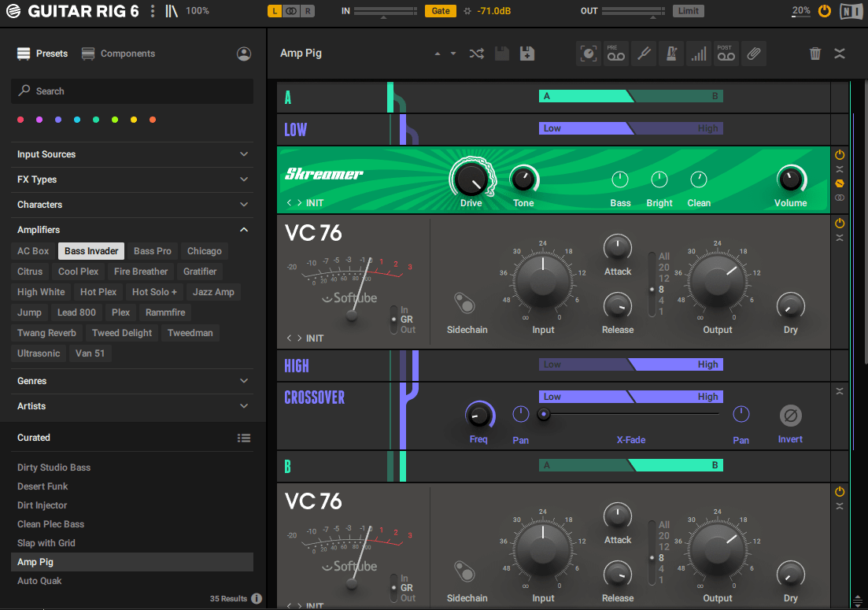Load the previous preset with the up arrow
Screen dimensions: 868x610
click(x=438, y=54)
